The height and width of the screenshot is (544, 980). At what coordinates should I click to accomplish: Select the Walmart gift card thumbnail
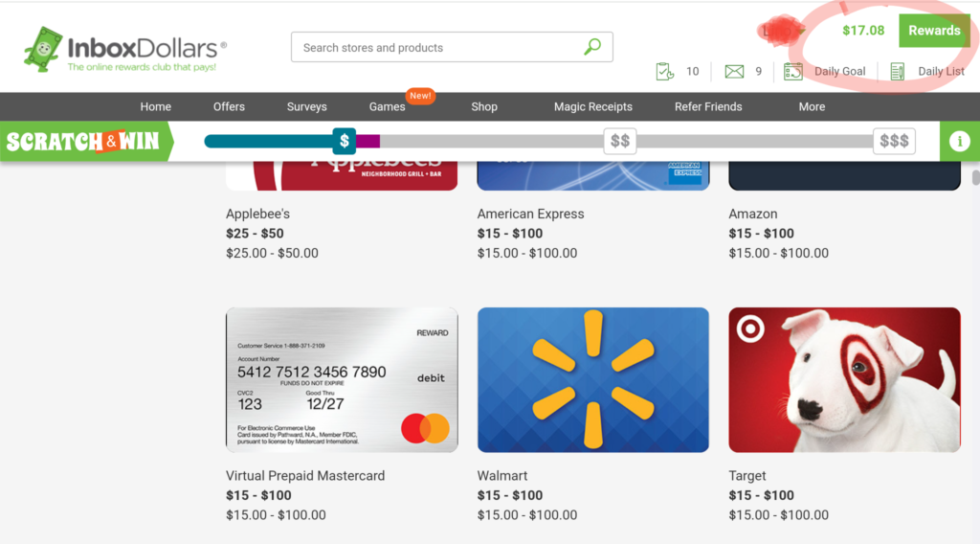click(x=593, y=379)
